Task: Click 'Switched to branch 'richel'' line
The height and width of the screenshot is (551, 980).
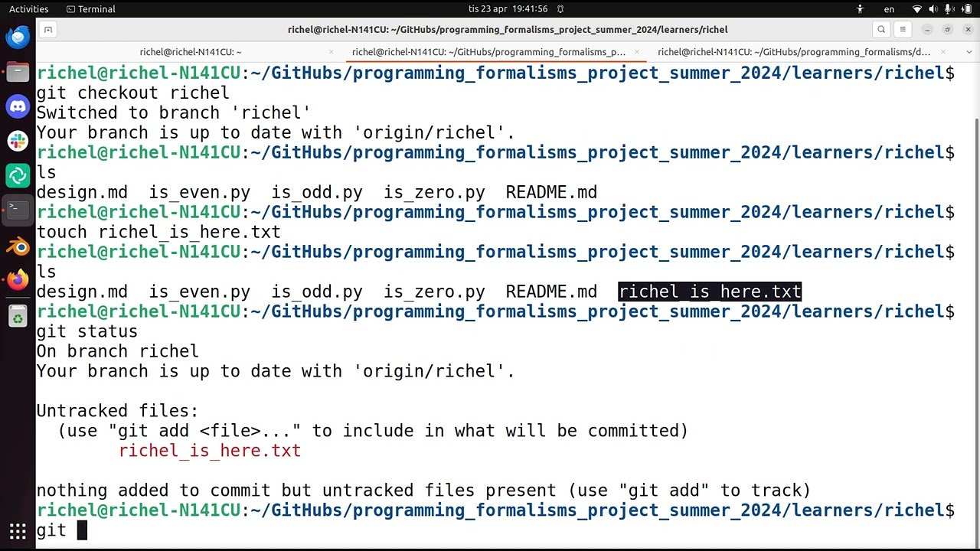Action: point(174,112)
